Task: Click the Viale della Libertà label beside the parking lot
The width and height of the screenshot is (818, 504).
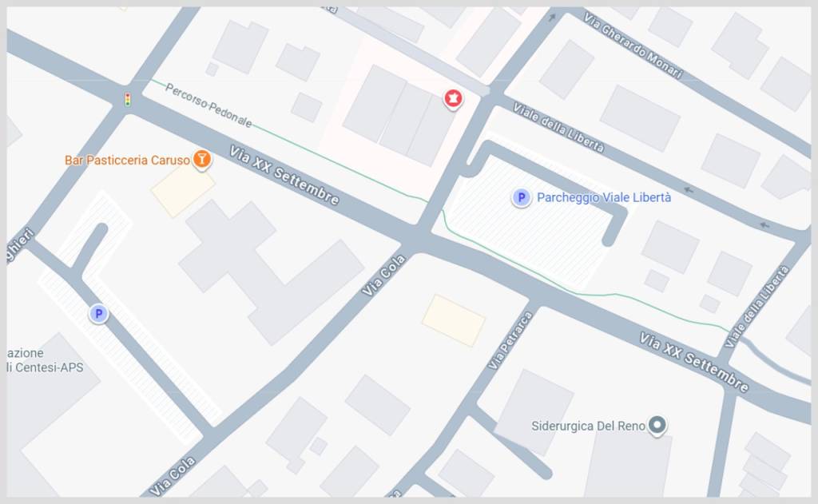Action: click(x=558, y=128)
